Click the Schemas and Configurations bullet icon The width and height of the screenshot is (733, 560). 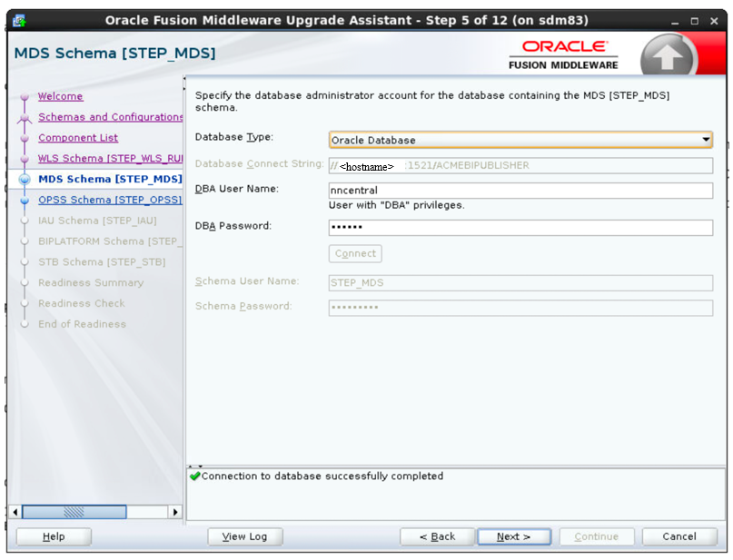[x=25, y=118]
